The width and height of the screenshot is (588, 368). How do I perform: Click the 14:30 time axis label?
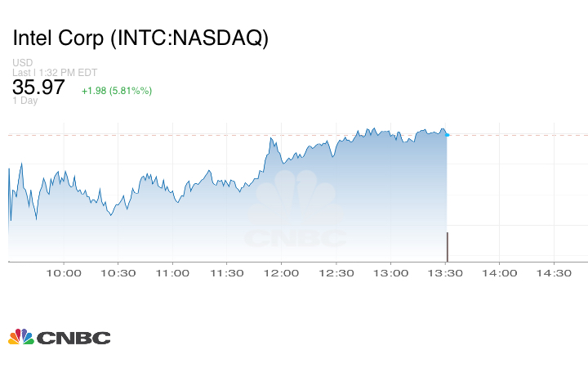pyautogui.click(x=554, y=273)
